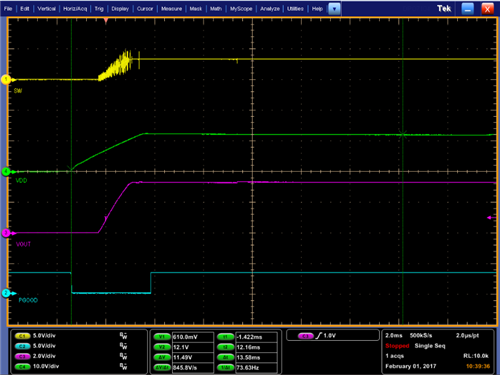Click the C3 trigger source badge
Screen dimensions: 500x375
[x=306, y=336]
